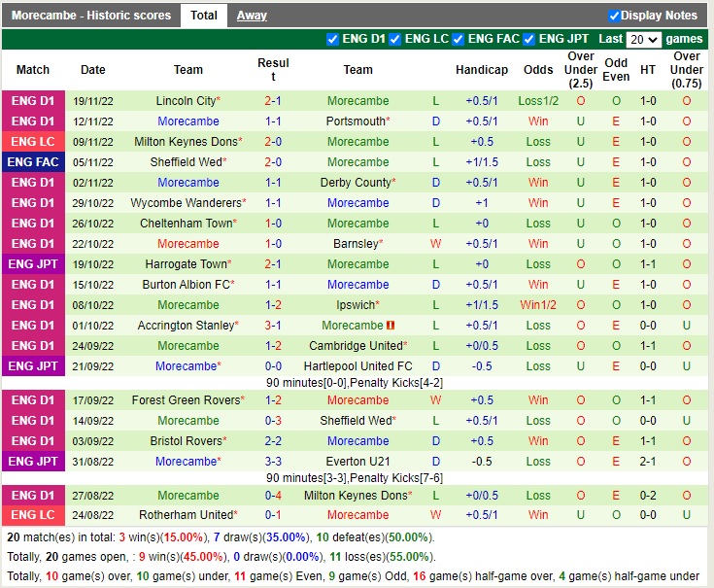Click the 2-1 half-time score for Everton U21
The width and height of the screenshot is (714, 588).
[648, 462]
